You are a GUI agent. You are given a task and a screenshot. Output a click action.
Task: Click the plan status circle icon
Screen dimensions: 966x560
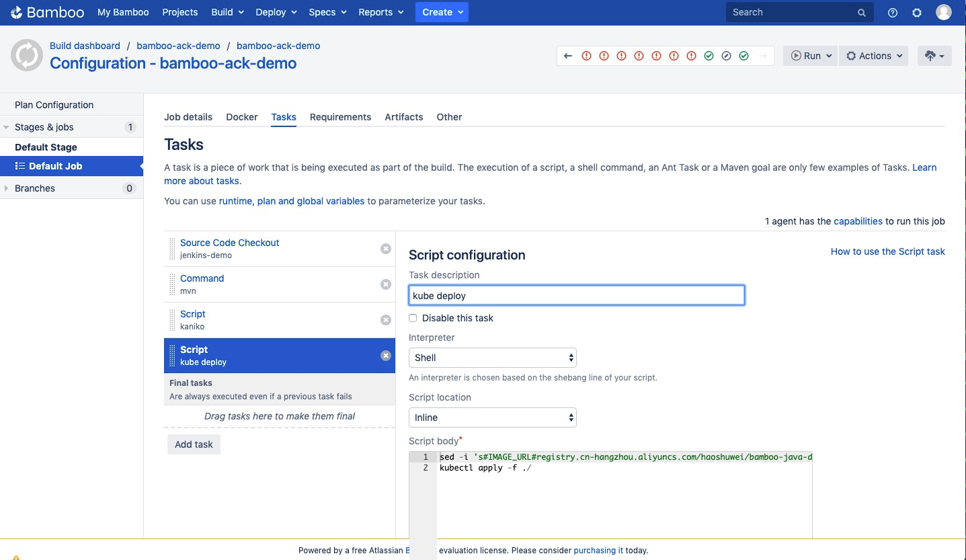[27, 55]
